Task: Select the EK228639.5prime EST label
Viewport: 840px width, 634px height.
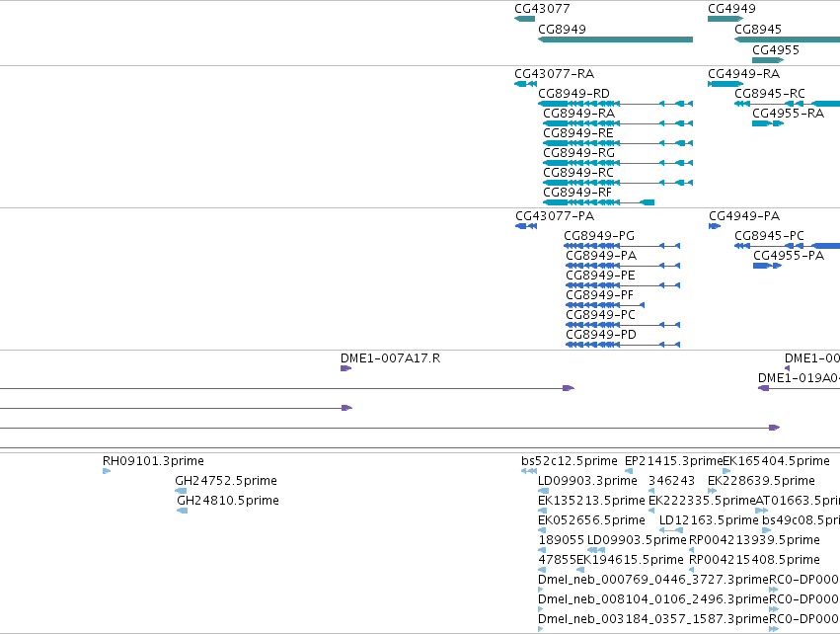Action: [x=761, y=481]
